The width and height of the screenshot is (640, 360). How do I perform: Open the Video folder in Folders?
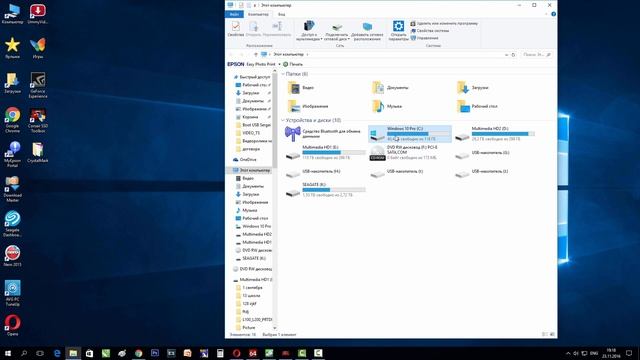301,88
